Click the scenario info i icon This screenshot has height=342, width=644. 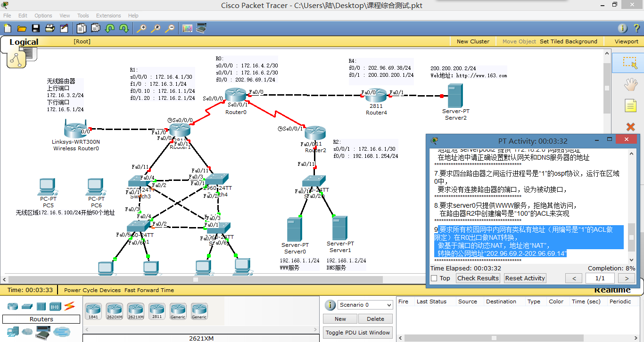click(x=330, y=305)
